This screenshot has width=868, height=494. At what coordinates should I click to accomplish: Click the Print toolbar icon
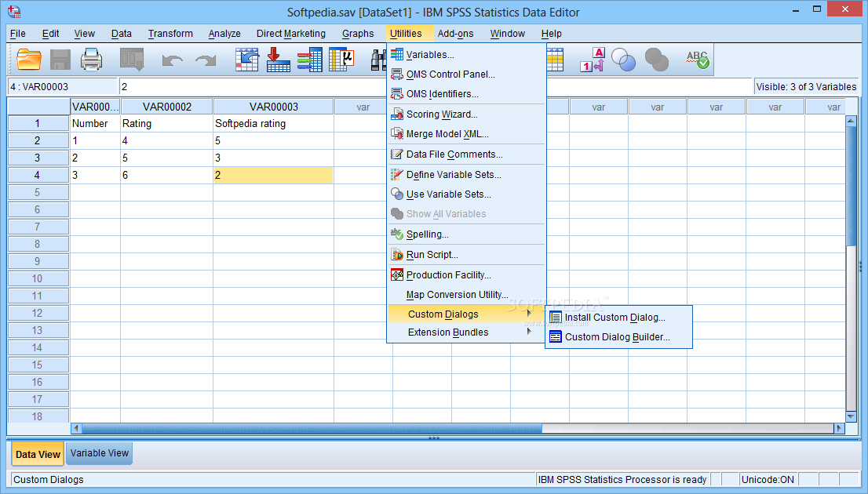[x=91, y=59]
